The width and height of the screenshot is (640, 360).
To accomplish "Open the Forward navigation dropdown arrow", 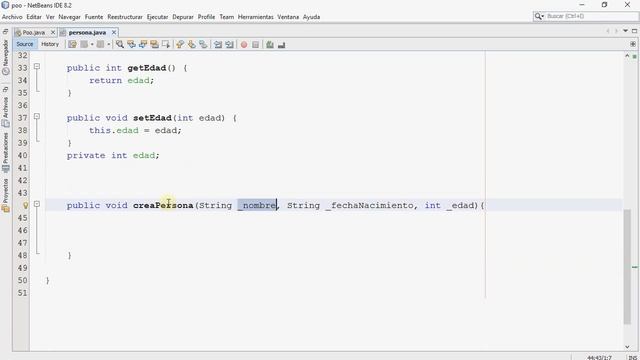I will tap(108, 44).
